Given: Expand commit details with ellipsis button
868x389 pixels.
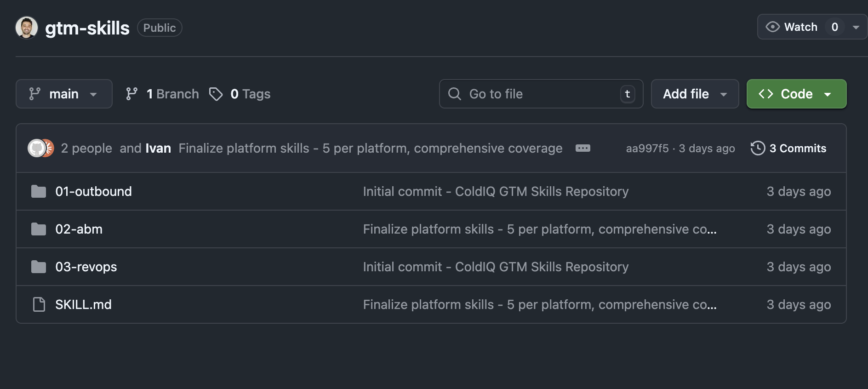Looking at the screenshot, I should (583, 148).
